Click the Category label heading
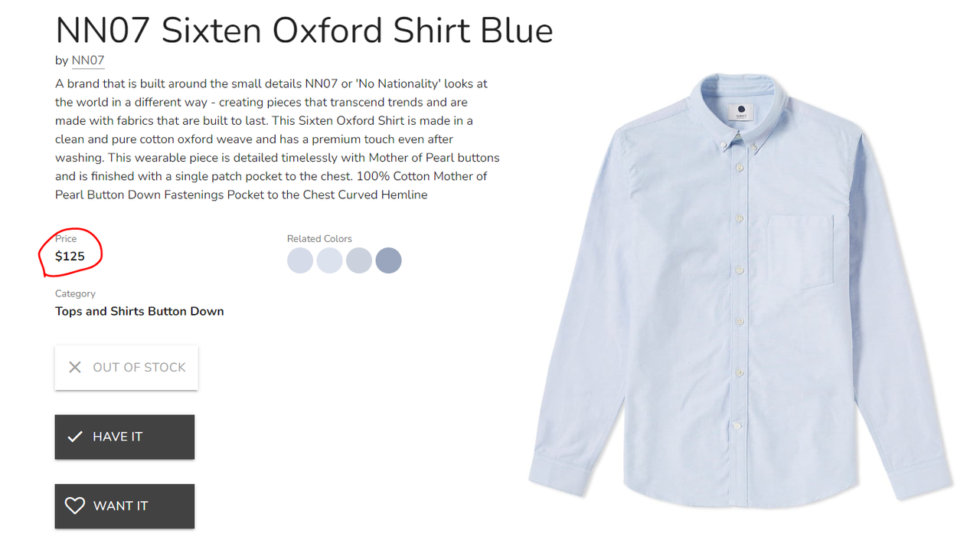The width and height of the screenshot is (980, 547). point(75,293)
